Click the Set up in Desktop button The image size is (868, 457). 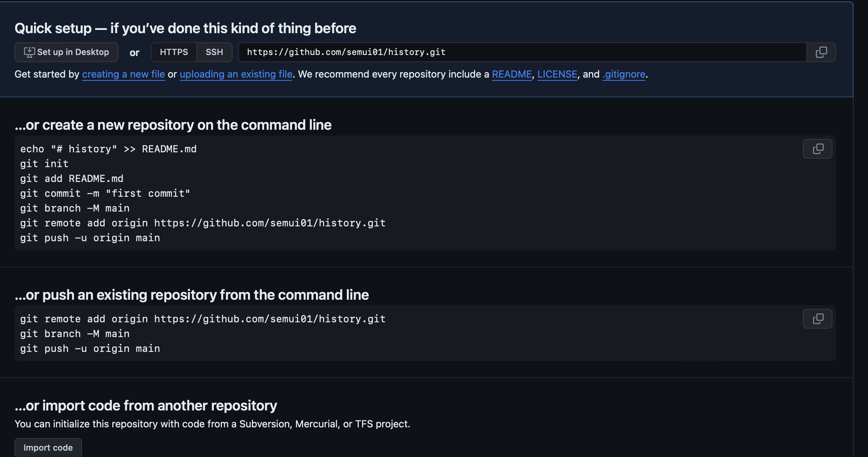pos(66,52)
